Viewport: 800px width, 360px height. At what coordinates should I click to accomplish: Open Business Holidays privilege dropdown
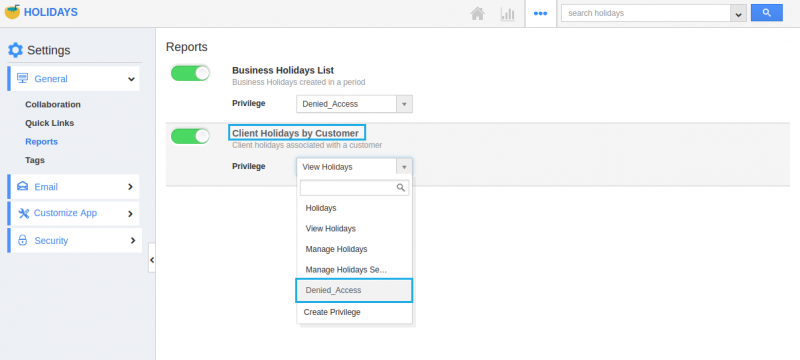click(354, 104)
